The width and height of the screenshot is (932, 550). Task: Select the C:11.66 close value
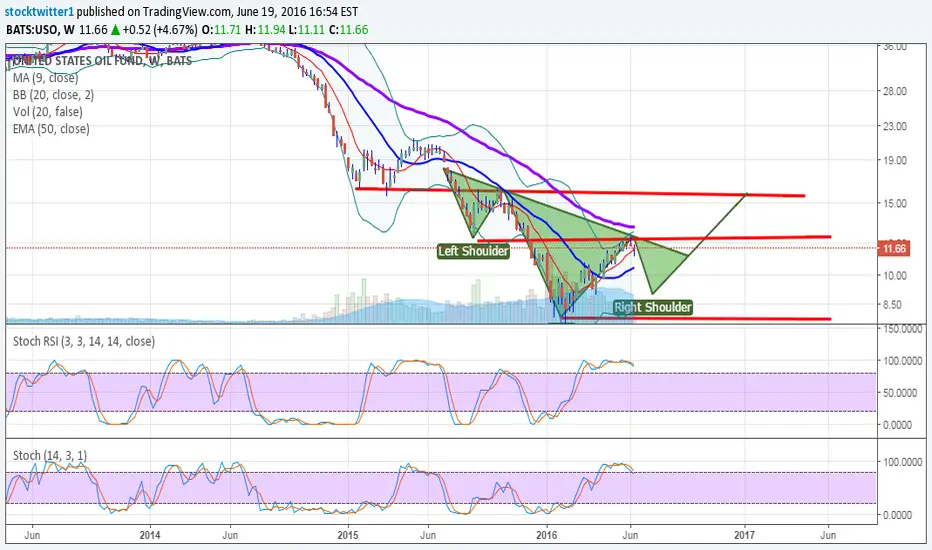click(349, 29)
